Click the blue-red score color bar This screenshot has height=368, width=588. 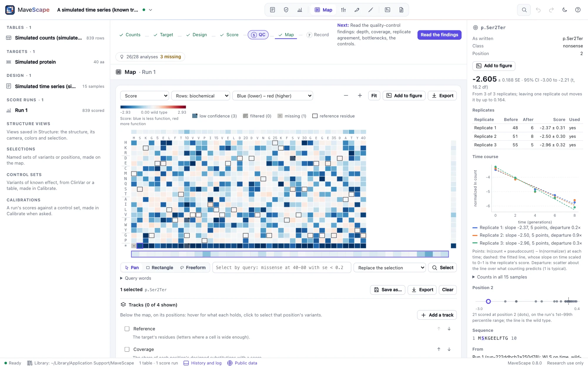[153, 107]
